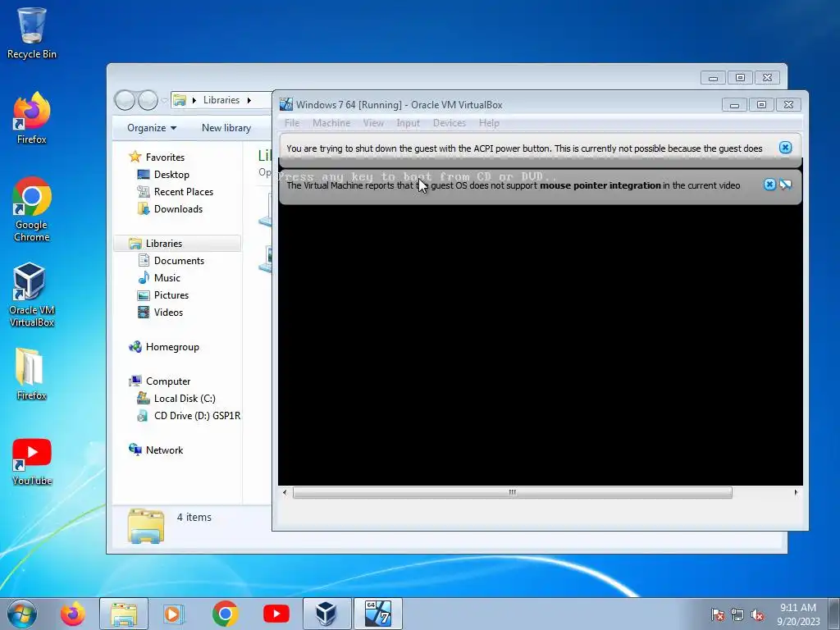840x630 pixels.
Task: Open Windows Media Player from taskbar
Action: coord(173,614)
